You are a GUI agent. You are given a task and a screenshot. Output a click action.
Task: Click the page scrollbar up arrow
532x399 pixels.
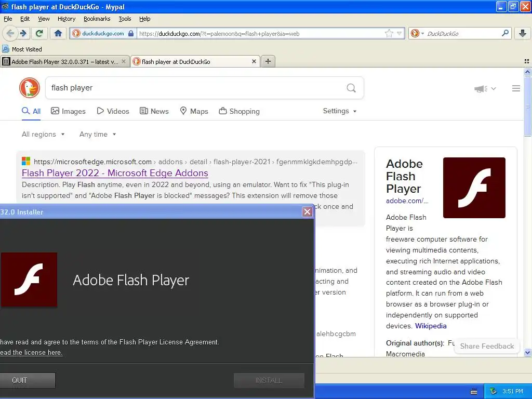coord(527,72)
